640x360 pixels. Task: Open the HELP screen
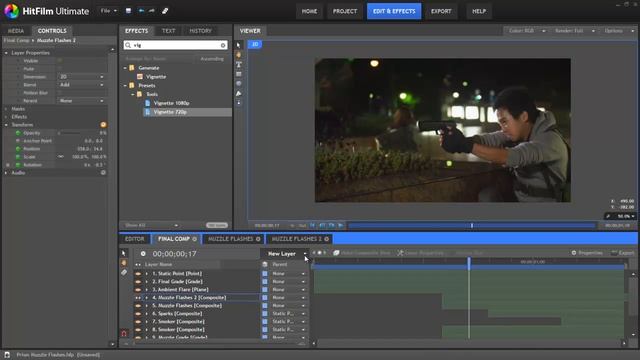point(479,11)
